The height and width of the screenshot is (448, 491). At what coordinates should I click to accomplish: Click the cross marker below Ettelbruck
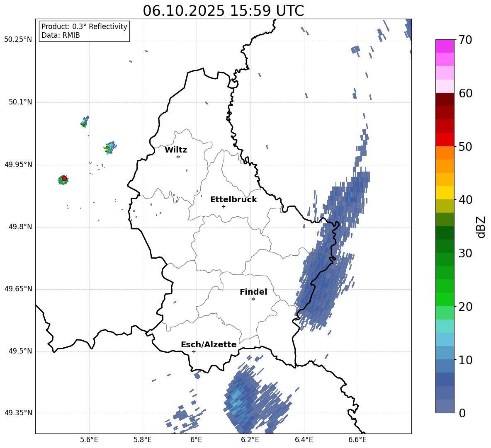224,206
